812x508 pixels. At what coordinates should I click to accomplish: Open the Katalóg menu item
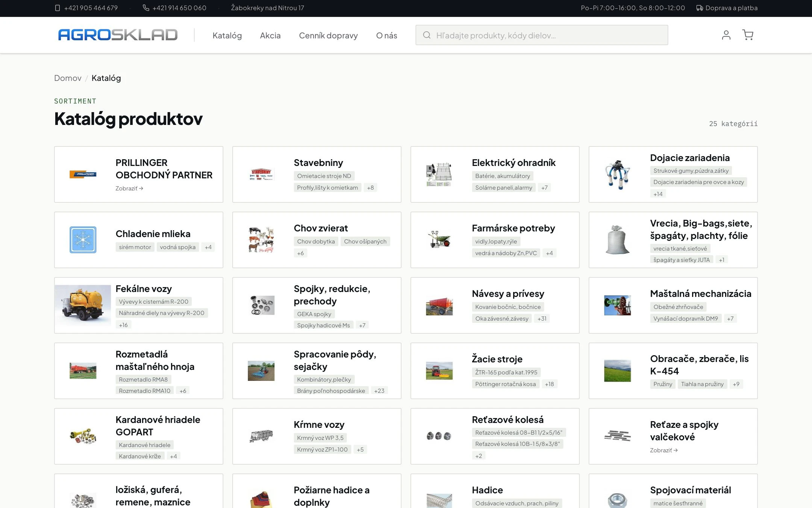click(x=227, y=35)
